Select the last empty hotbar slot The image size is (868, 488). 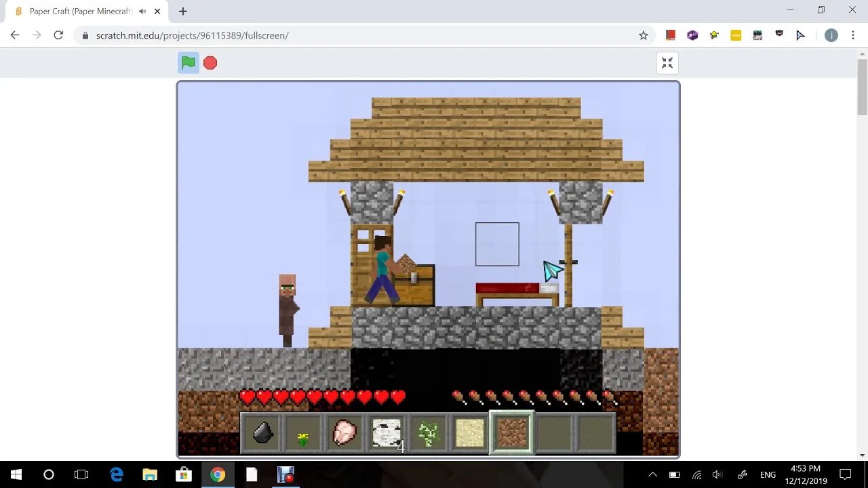595,432
